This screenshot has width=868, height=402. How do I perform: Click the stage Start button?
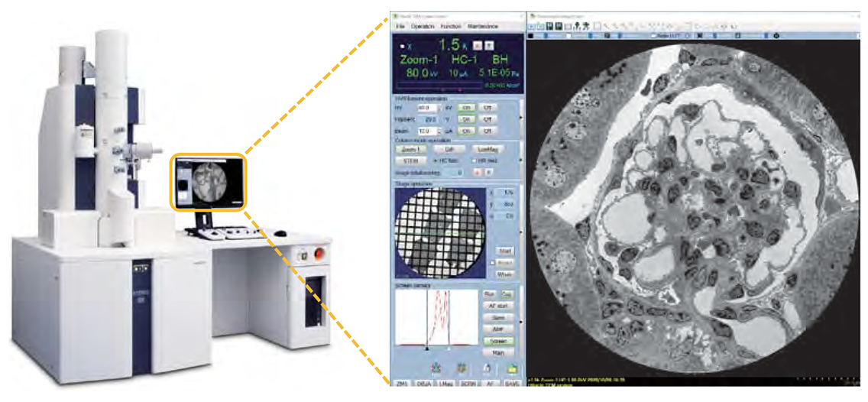pyautogui.click(x=505, y=251)
